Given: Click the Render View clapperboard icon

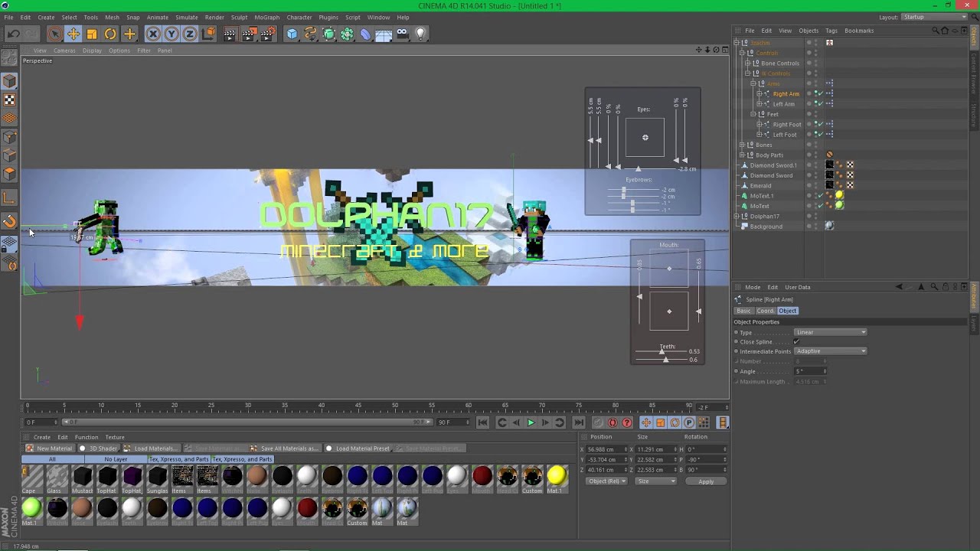Looking at the screenshot, I should tap(230, 34).
